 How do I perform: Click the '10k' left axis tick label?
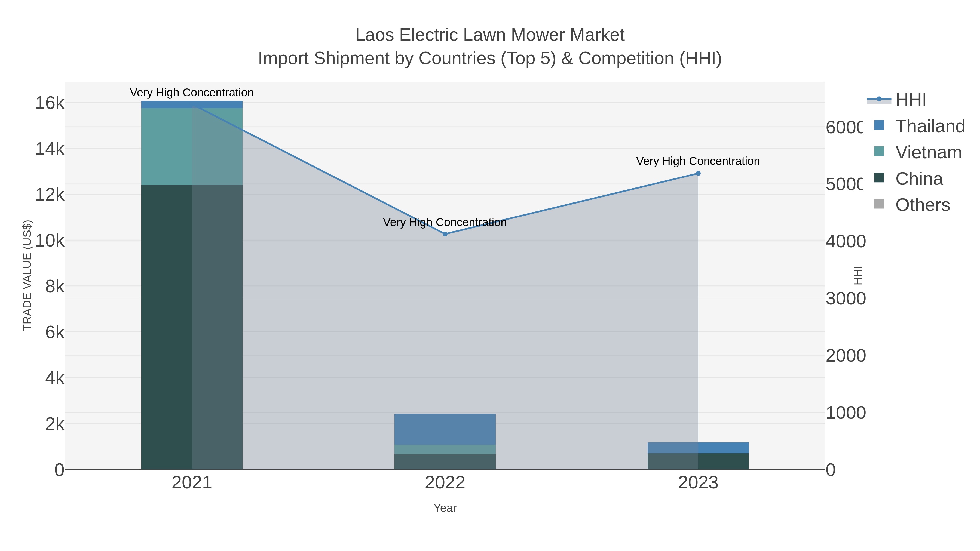tap(50, 241)
